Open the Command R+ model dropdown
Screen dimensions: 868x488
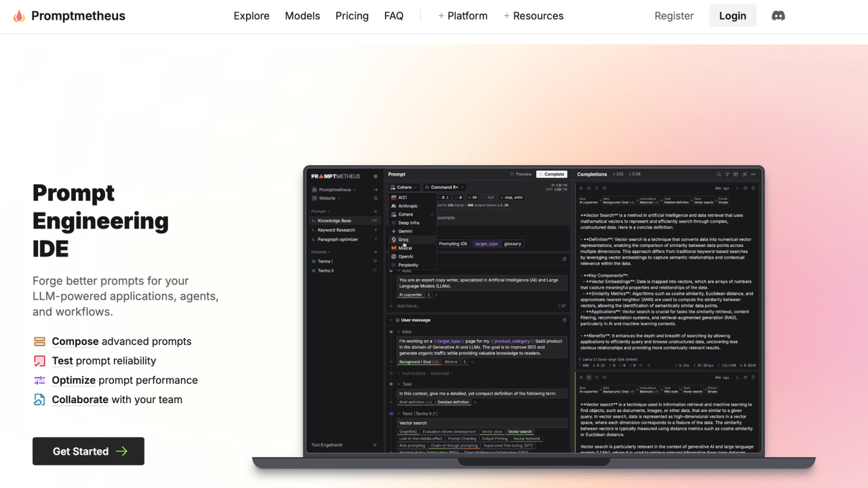click(x=443, y=187)
